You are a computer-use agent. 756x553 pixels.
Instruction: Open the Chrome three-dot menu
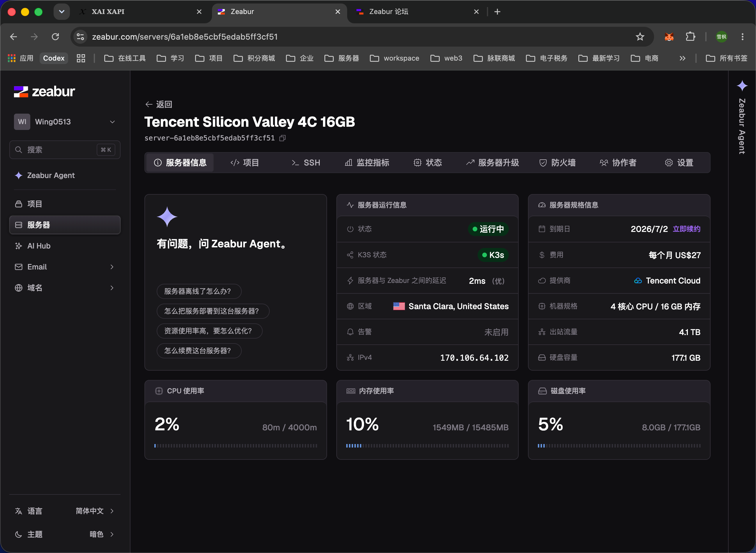pyautogui.click(x=742, y=36)
